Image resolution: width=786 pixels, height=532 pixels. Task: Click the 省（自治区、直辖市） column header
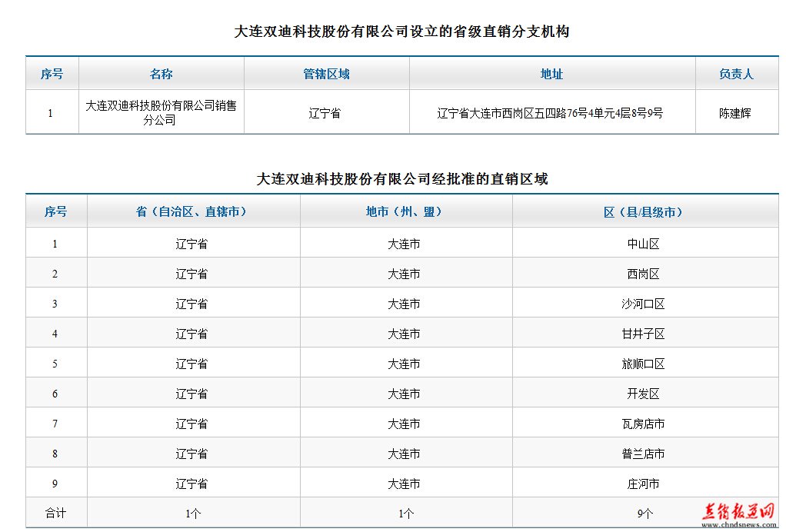[x=194, y=212]
